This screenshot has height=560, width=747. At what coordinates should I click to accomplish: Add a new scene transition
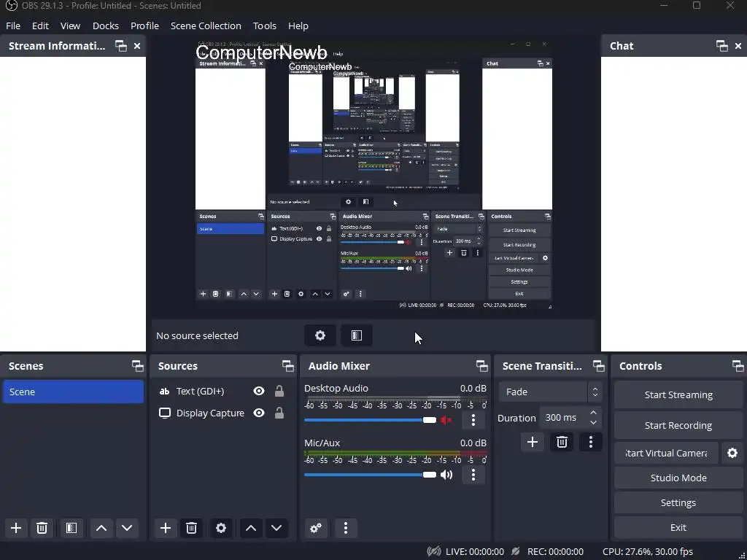(x=532, y=443)
